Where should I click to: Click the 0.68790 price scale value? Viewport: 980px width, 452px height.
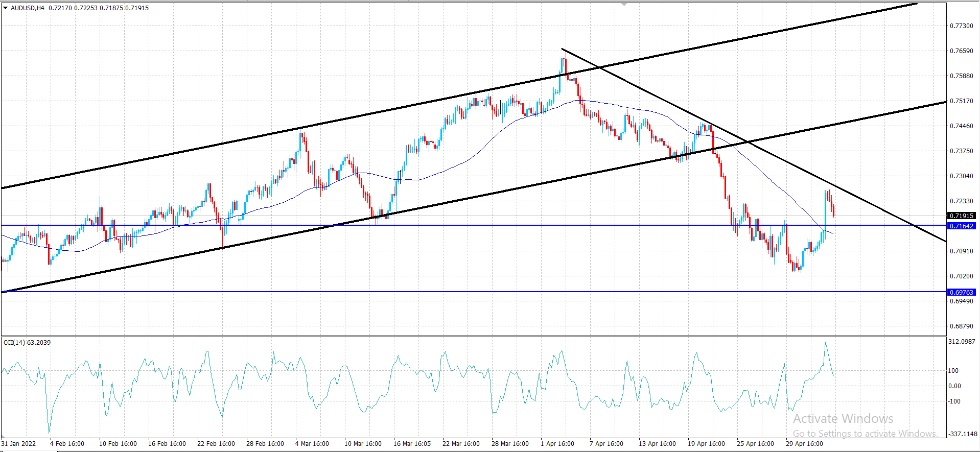[961, 326]
